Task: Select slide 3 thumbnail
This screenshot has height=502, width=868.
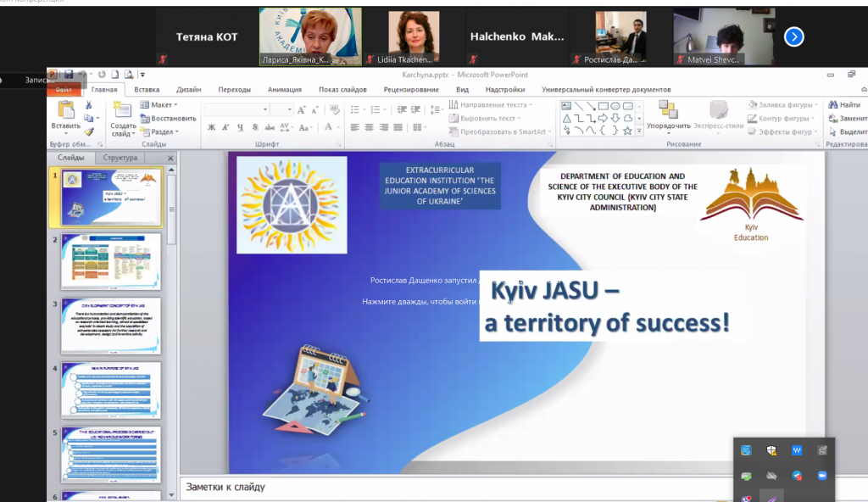Action: click(111, 326)
